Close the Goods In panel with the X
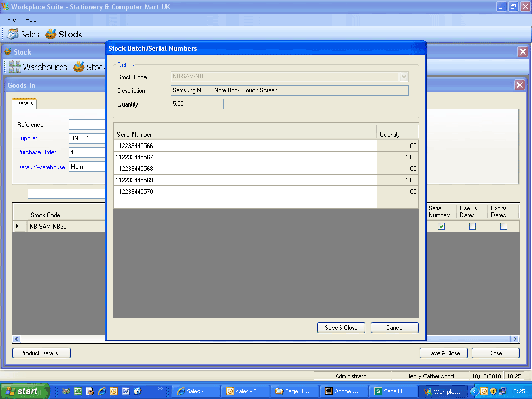This screenshot has width=532, height=399. [x=520, y=85]
